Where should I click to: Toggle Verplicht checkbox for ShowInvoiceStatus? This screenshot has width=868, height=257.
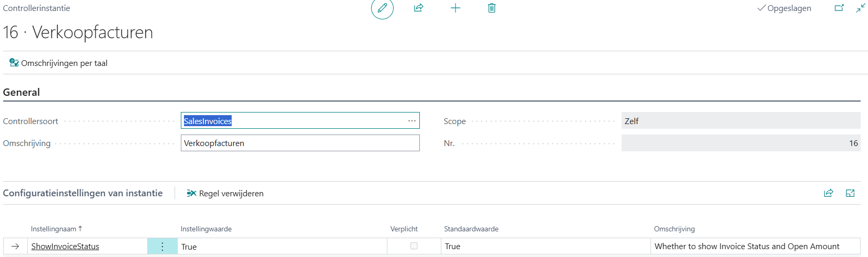coord(414,246)
